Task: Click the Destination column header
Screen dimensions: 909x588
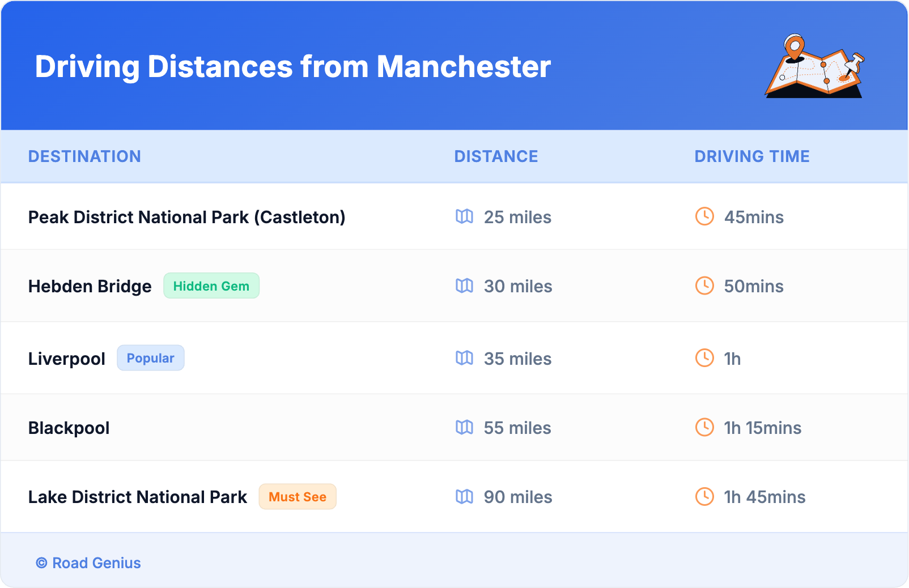Action: (84, 156)
